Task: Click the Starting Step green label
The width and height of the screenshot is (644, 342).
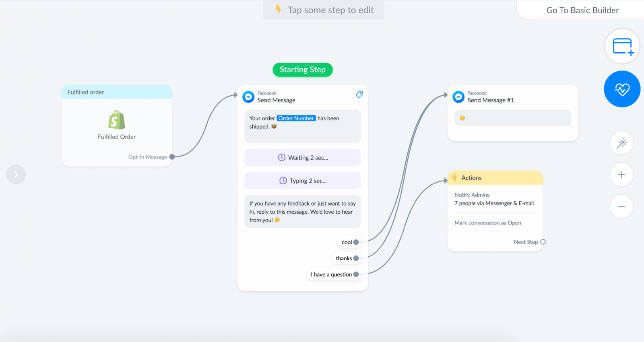Action: (303, 70)
